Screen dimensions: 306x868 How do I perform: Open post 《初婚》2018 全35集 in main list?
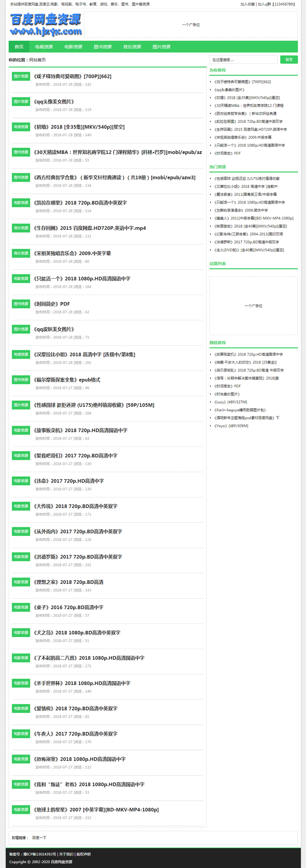[79, 127]
